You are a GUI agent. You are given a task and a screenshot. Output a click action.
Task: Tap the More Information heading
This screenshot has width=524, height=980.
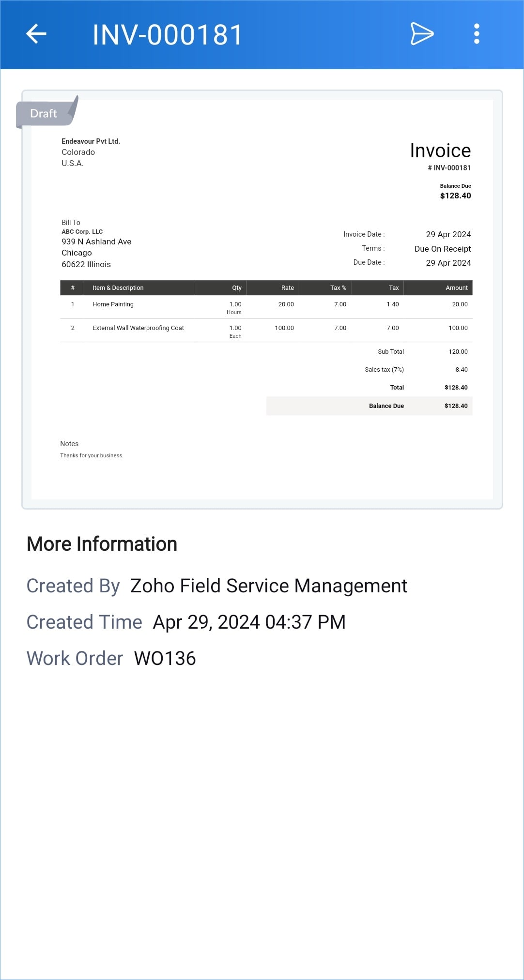102,544
